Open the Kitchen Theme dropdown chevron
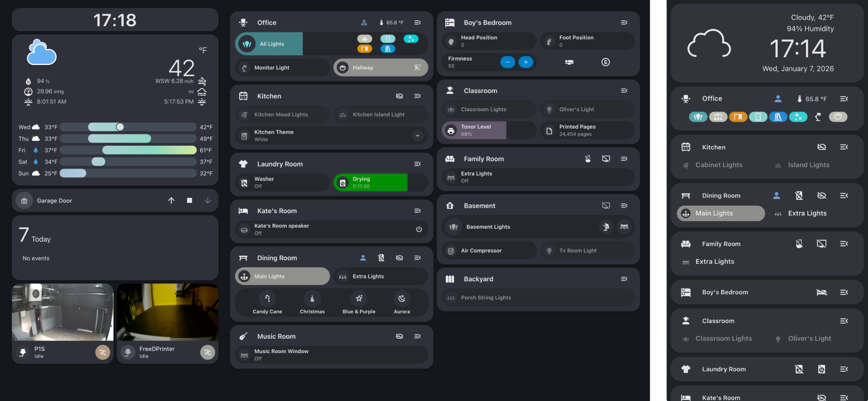Viewport: 868px width, 401px height. pyautogui.click(x=418, y=135)
